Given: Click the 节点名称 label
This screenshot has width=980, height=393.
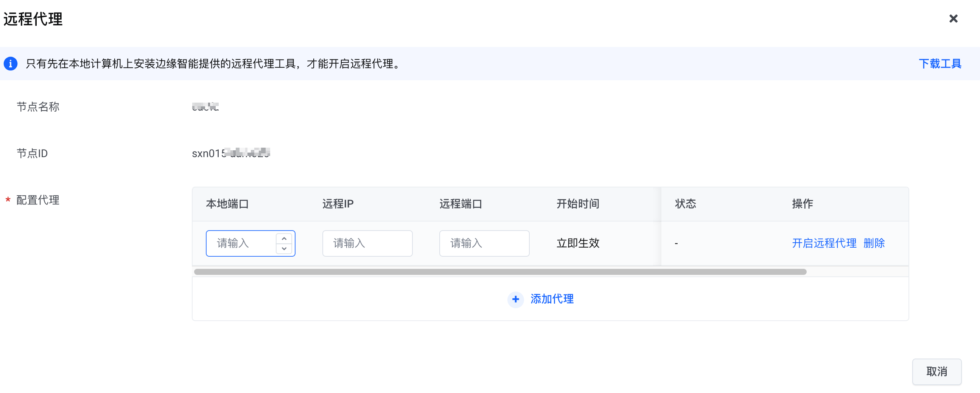Looking at the screenshot, I should click(x=38, y=107).
